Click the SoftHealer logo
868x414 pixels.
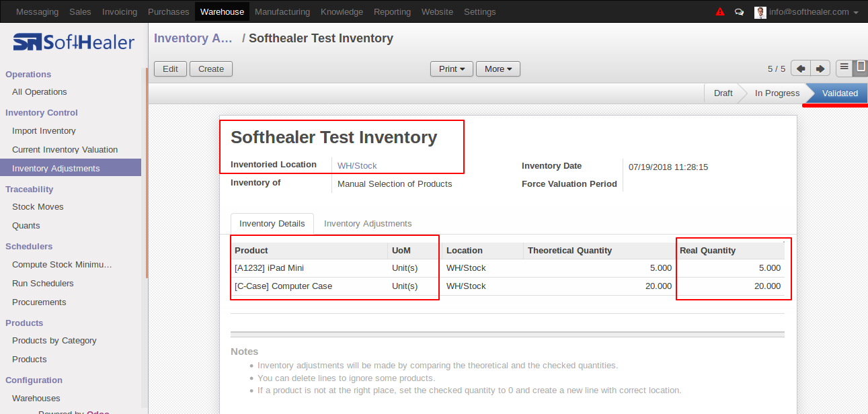[x=74, y=43]
